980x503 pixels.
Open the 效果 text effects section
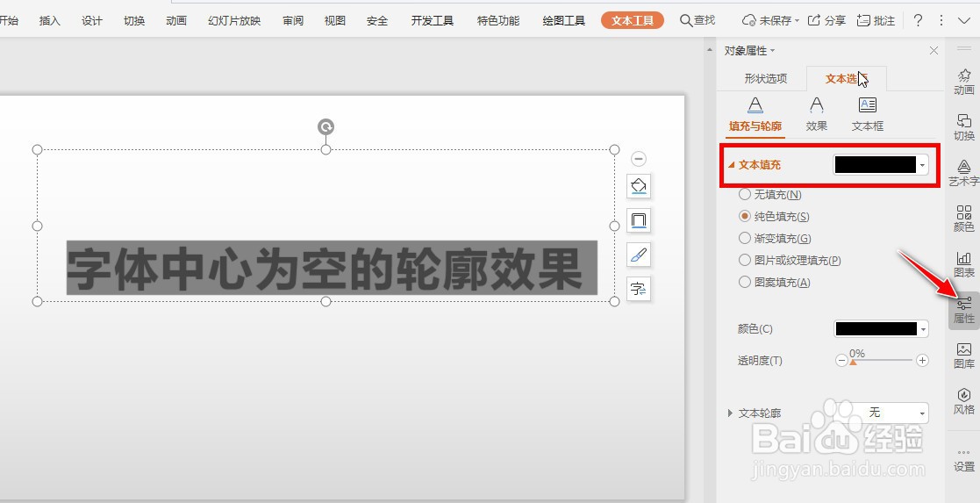coord(816,114)
